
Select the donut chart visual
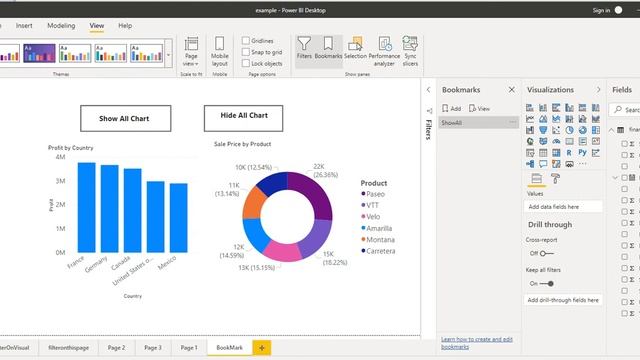pyautogui.click(x=582, y=130)
